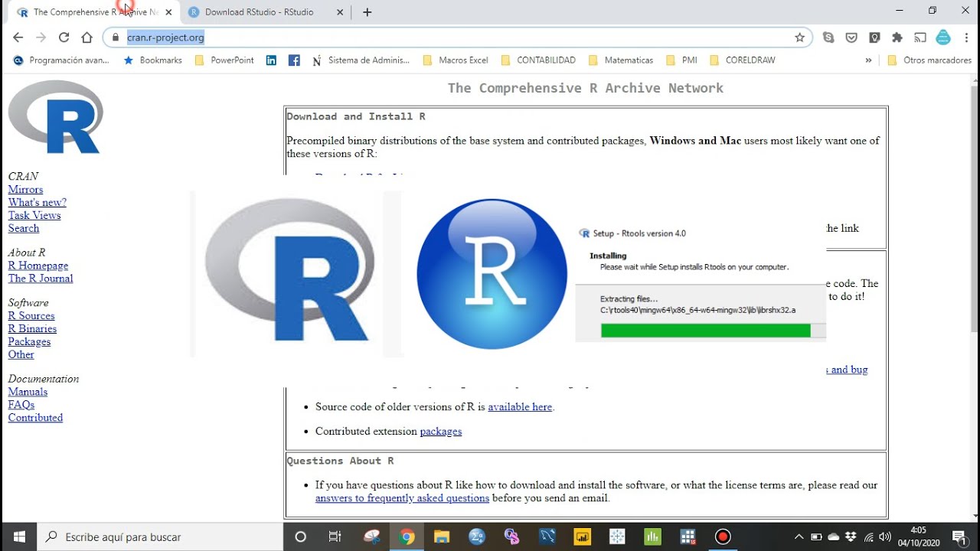The height and width of the screenshot is (551, 980).
Task: Open the Mirrors link
Action: [25, 189]
